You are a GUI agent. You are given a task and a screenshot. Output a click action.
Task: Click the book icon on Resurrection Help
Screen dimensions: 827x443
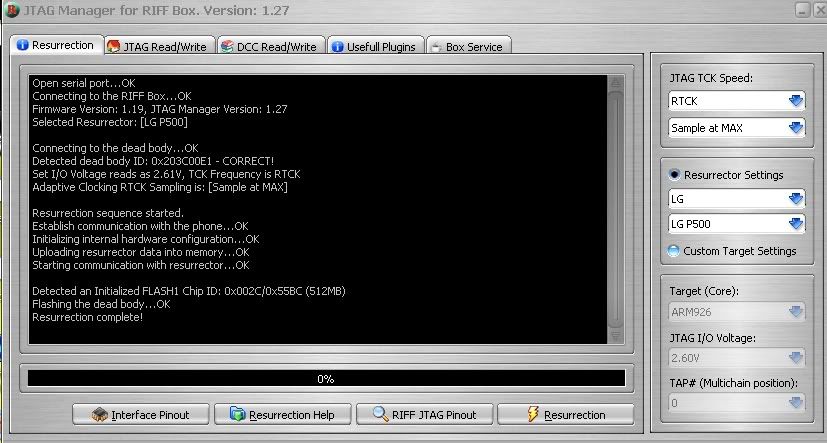point(238,414)
